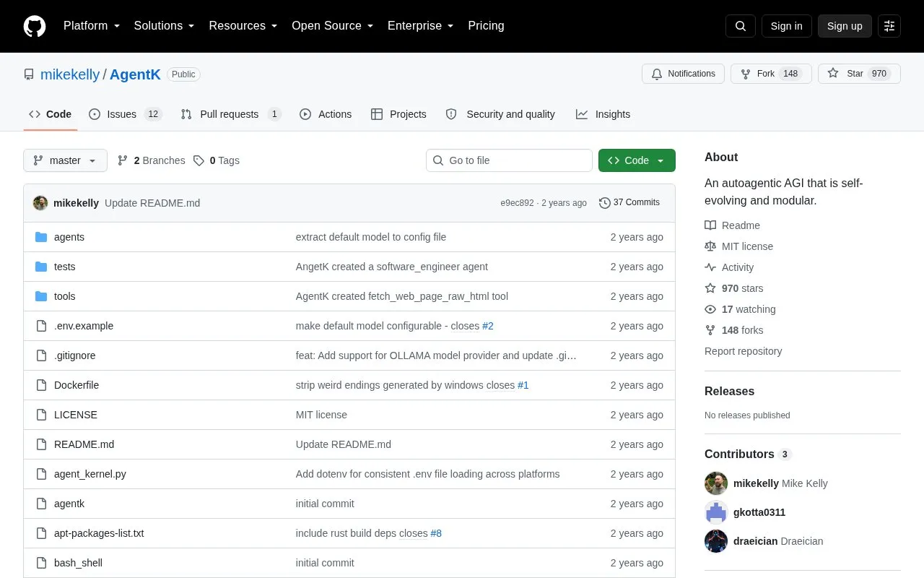Viewport: 924px width, 578px height.
Task: Open gkotta0311's contributor avatar
Action: [x=716, y=512]
